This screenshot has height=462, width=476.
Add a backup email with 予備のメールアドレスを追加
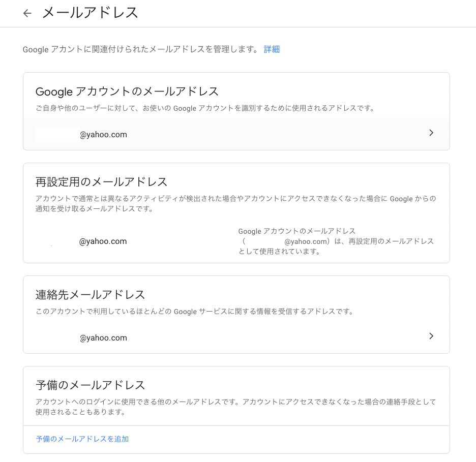click(x=81, y=439)
